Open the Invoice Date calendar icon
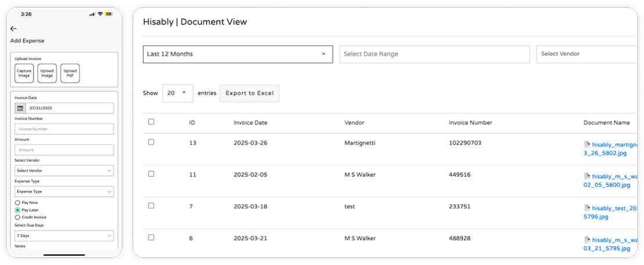Image resolution: width=644 pixels, height=265 pixels. click(x=20, y=108)
